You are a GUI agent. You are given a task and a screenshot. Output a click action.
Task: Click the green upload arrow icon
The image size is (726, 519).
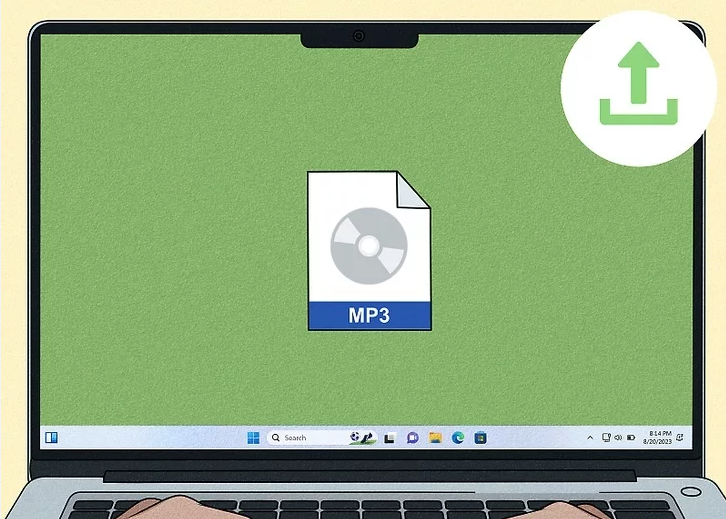point(638,88)
